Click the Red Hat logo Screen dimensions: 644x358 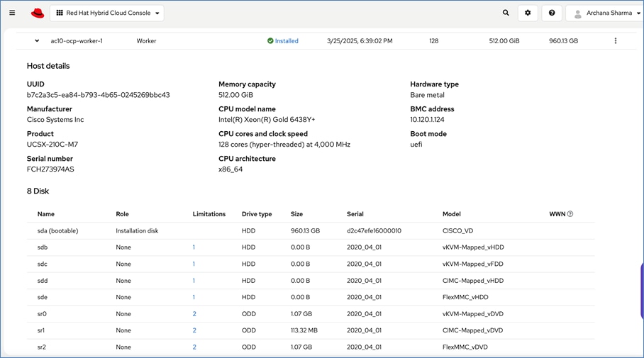[x=38, y=13]
